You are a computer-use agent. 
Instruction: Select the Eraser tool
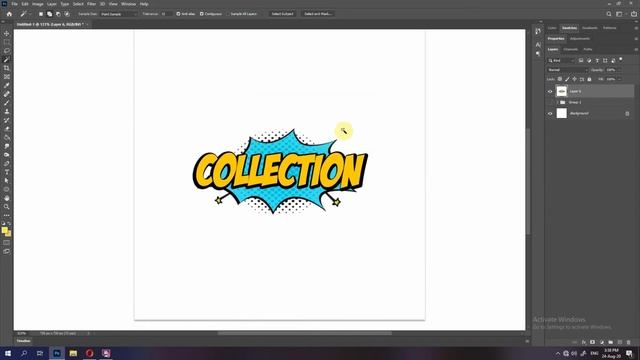[7, 129]
